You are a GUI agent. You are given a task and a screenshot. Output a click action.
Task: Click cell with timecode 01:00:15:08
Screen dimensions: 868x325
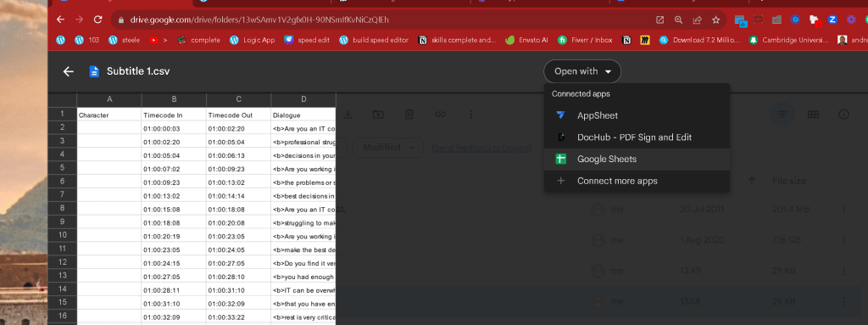174,209
